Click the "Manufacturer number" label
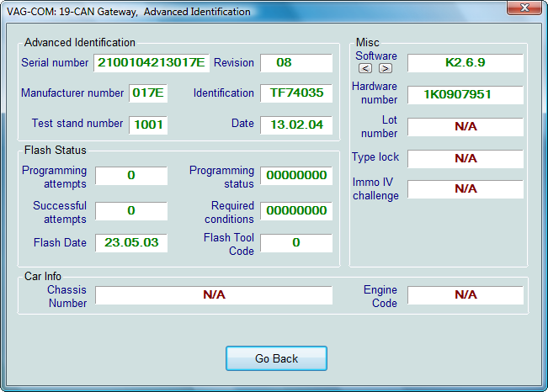 [72, 93]
